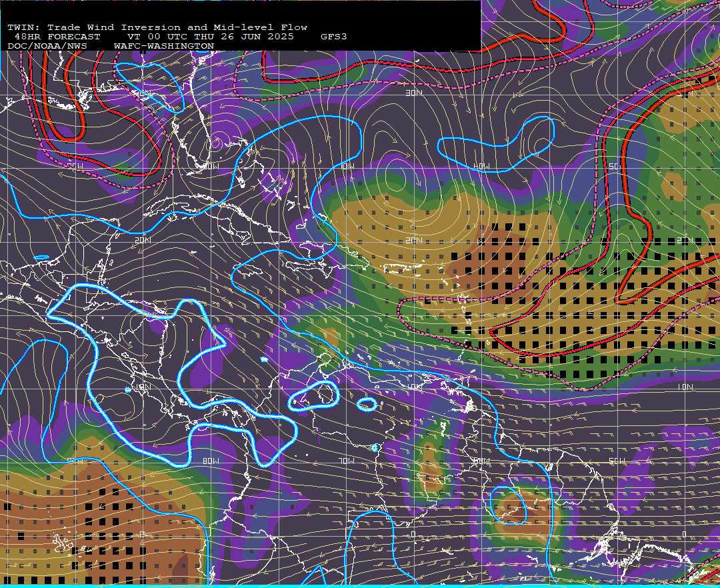
Task: Click the '10N' label at the map's right side
Action: click(x=685, y=387)
